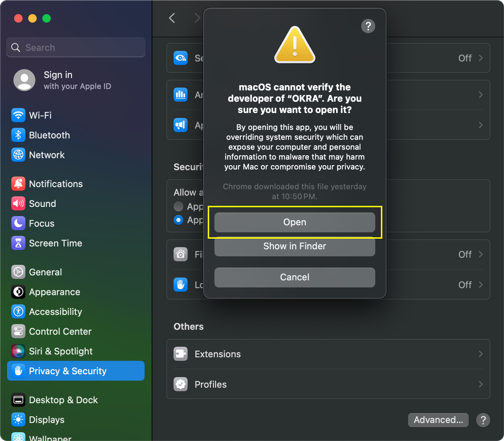Cancel the unverified developer dialog

295,278
